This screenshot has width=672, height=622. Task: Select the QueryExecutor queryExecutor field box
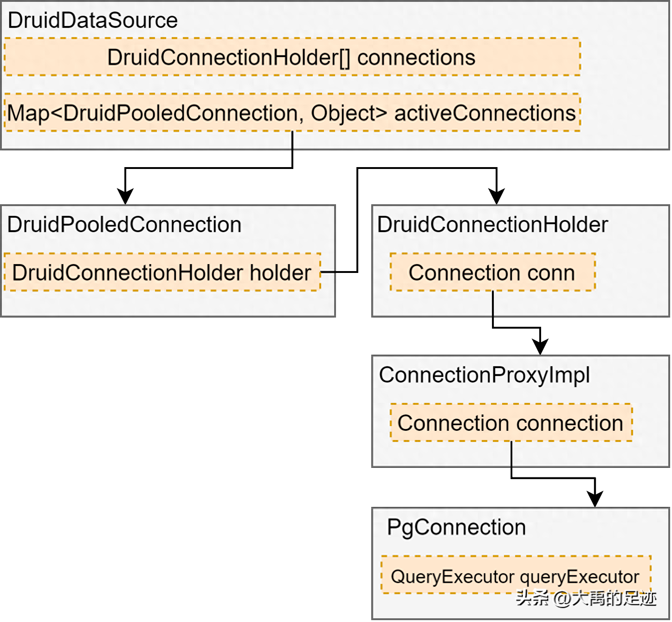(x=516, y=575)
